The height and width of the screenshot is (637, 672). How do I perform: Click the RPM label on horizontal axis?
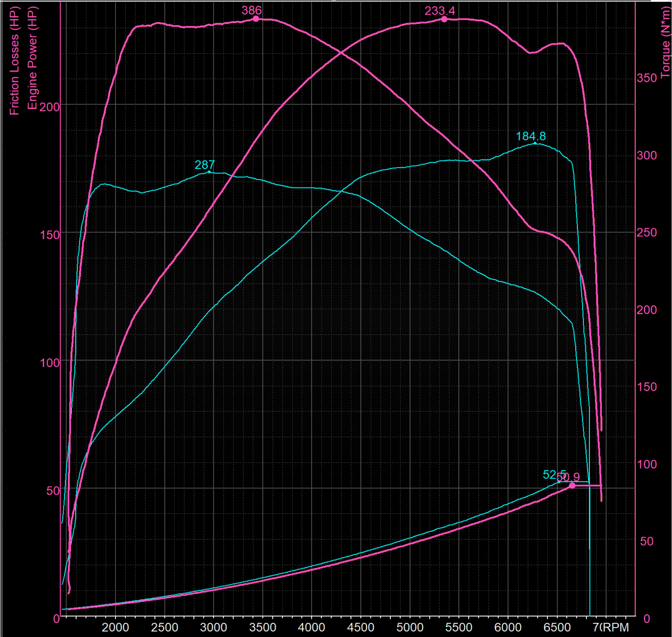coord(616,627)
